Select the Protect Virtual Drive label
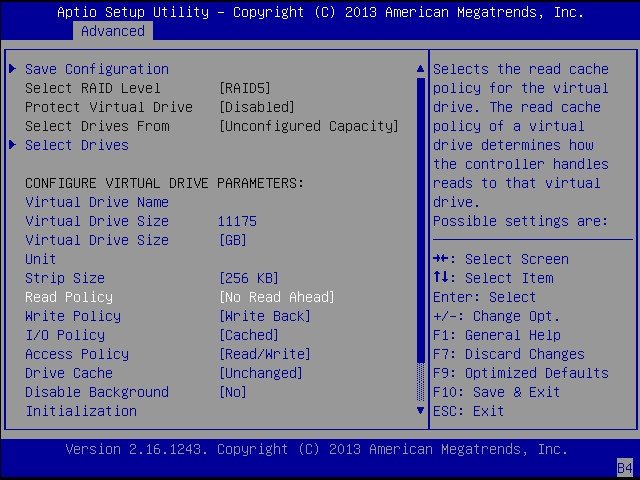Viewport: 640px width, 480px height. coord(109,107)
